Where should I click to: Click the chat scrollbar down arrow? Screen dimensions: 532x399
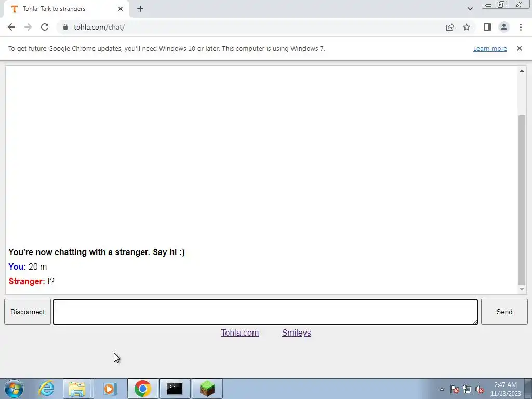point(522,289)
